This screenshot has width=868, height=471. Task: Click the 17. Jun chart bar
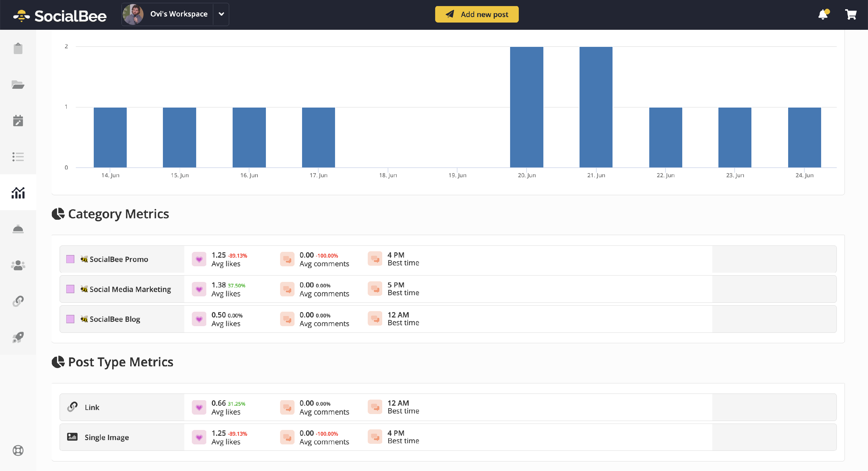tap(319, 137)
